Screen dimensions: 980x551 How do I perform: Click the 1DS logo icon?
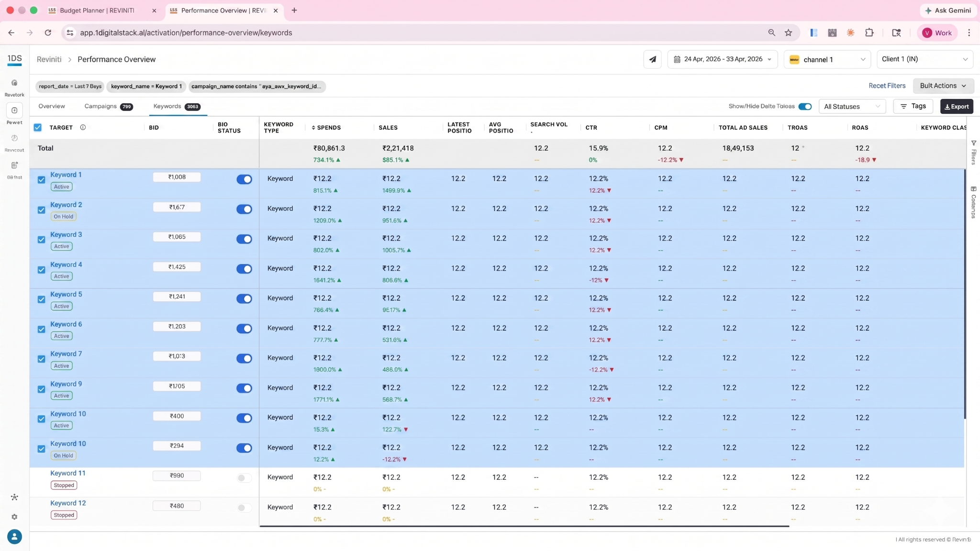(x=14, y=59)
